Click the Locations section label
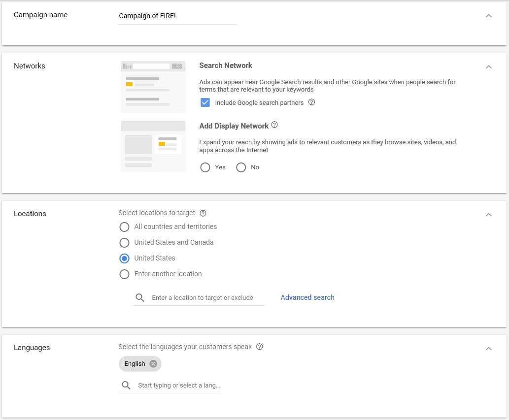This screenshot has width=509, height=420. pyautogui.click(x=30, y=214)
